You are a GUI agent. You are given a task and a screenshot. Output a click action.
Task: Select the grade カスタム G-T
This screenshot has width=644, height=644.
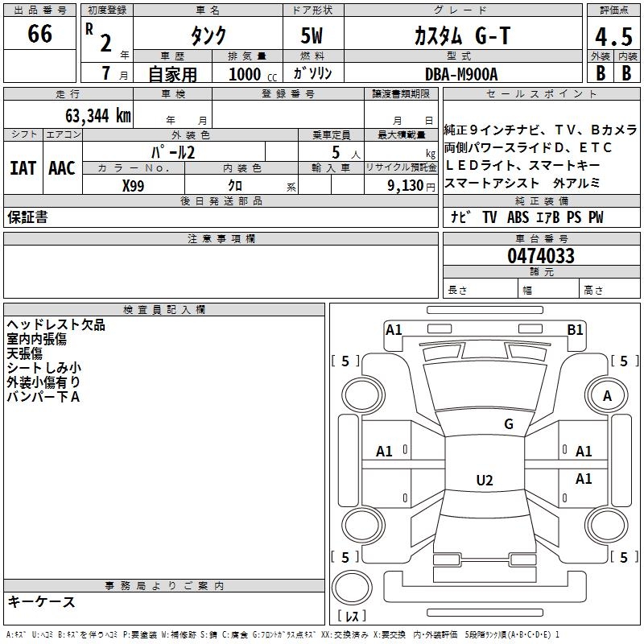tap(462, 35)
